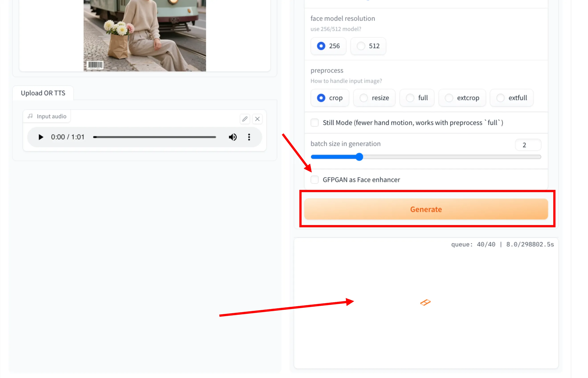588x378 pixels.
Task: Enable Still Mode checkbox
Action: (x=314, y=122)
